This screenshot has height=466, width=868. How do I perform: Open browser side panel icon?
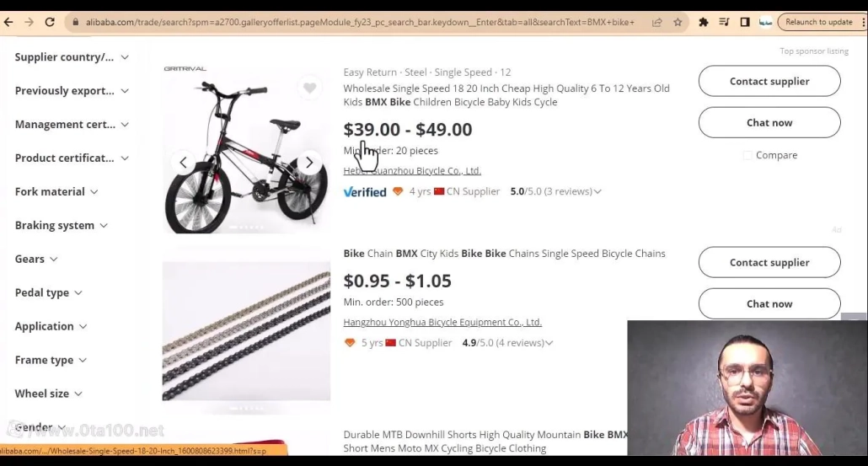click(745, 22)
